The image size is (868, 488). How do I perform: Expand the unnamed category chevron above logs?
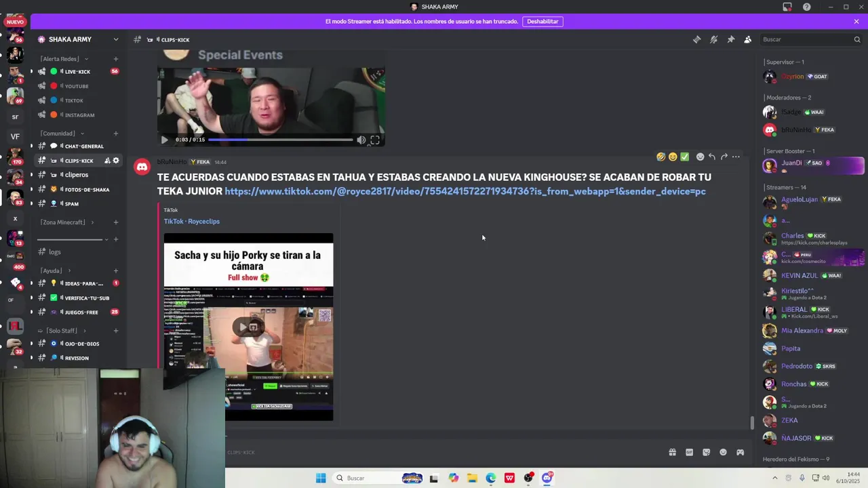[106, 239]
